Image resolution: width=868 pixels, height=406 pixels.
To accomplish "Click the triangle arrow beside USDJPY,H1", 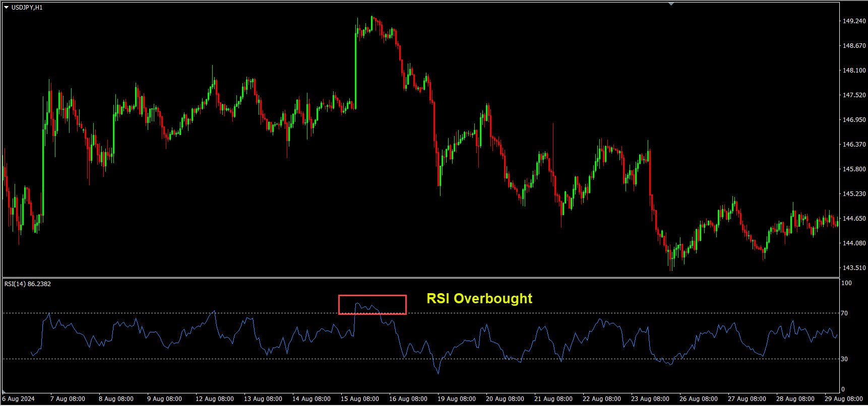I will pyautogui.click(x=7, y=8).
